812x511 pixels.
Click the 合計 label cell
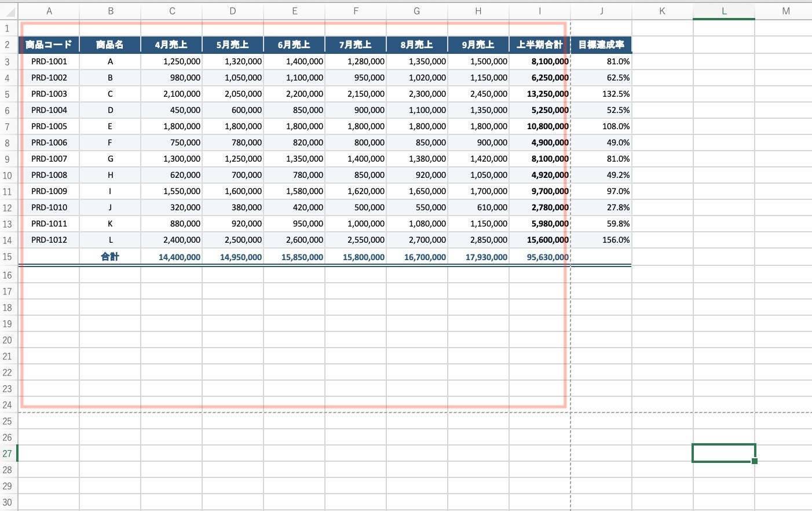tap(110, 257)
